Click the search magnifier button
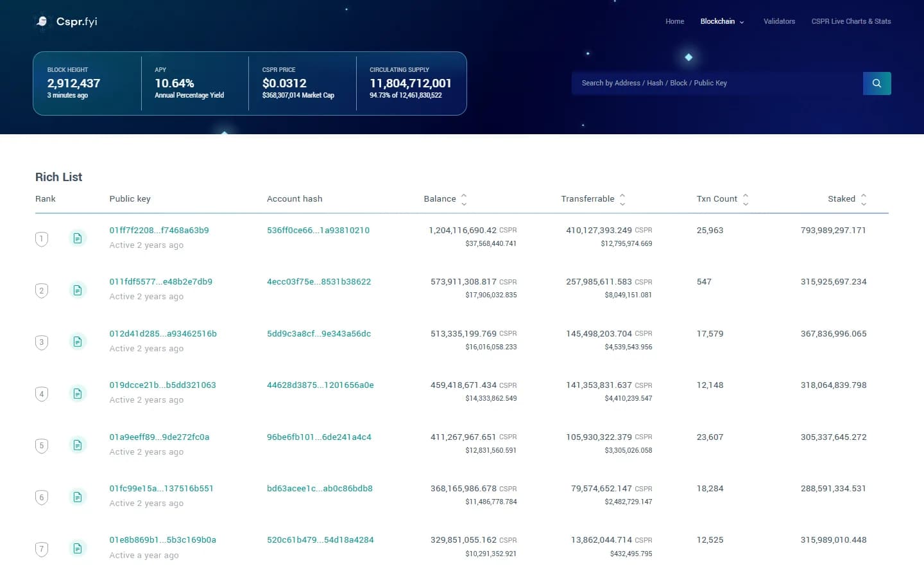The width and height of the screenshot is (924, 578). [877, 83]
